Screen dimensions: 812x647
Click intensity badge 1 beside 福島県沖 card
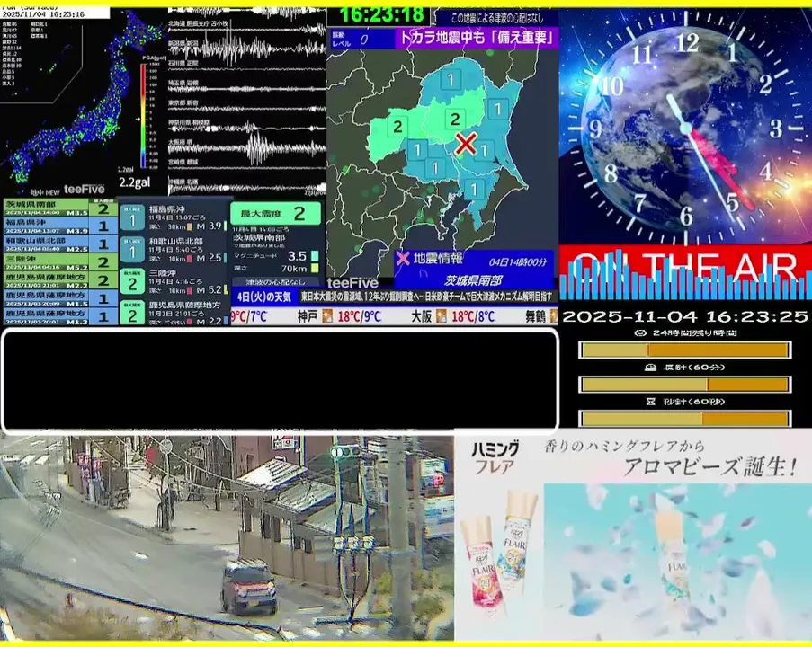[x=132, y=218]
